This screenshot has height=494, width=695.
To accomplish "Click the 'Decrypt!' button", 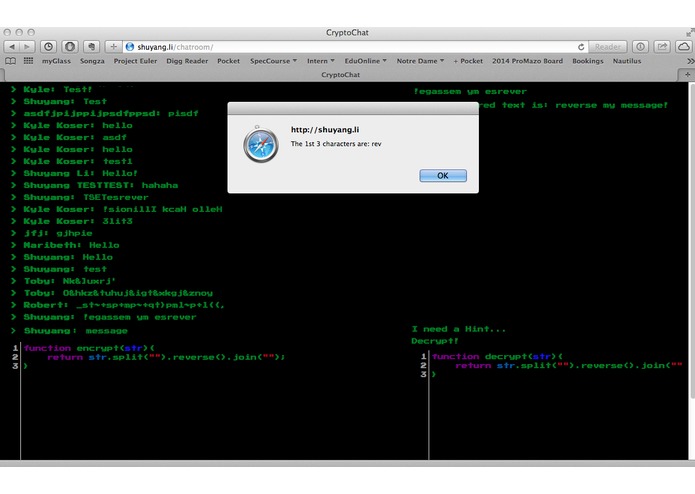I will [x=434, y=341].
